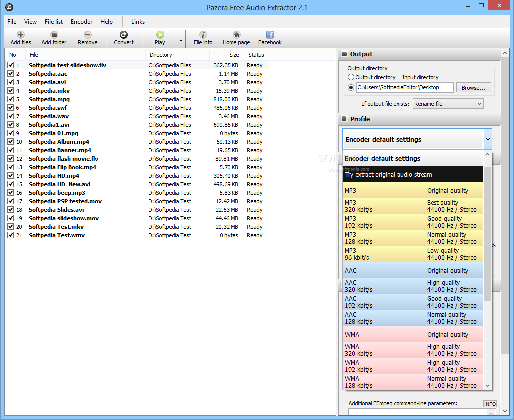Open the Encoder menu
This screenshot has width=514, height=420.
click(81, 22)
